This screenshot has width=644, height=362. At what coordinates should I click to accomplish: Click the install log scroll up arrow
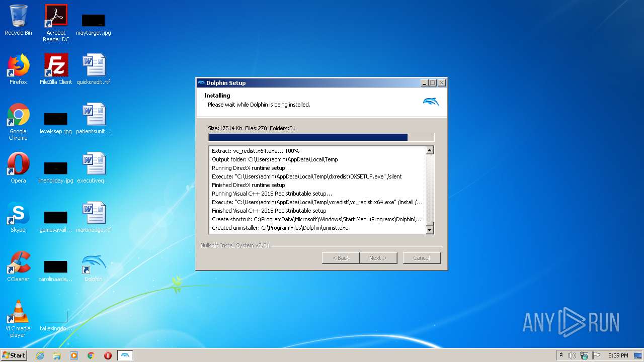click(x=429, y=150)
